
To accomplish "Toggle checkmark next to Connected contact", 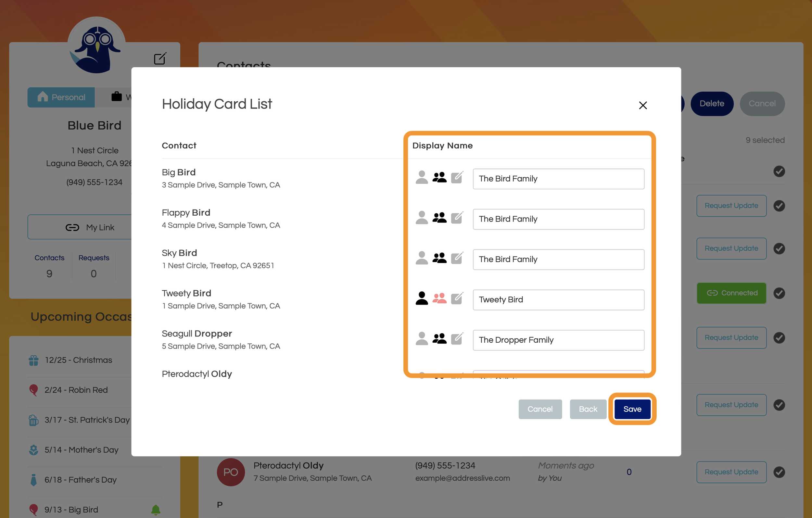I will pyautogui.click(x=779, y=293).
